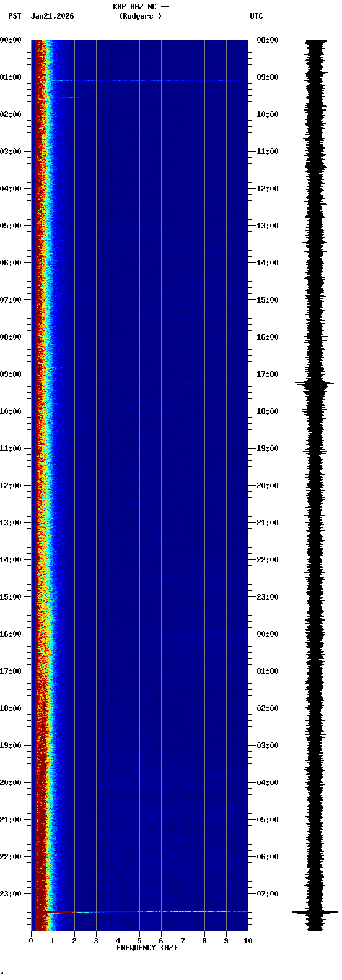
Task: Click the UTC '11:00' time label
Action: coord(267,152)
